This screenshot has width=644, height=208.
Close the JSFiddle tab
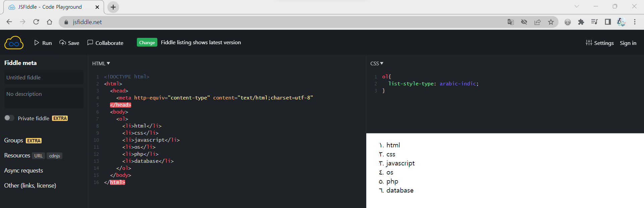click(97, 7)
